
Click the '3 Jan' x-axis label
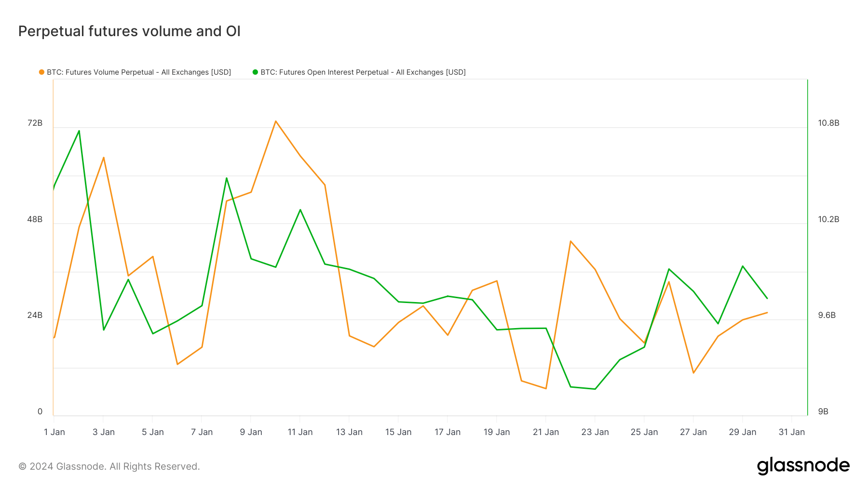click(104, 432)
